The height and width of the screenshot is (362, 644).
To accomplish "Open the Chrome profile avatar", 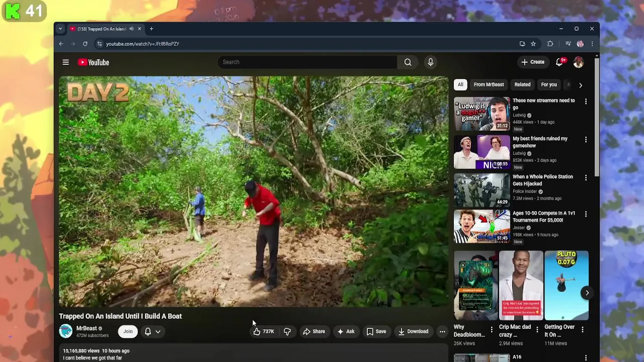I will pos(580,44).
